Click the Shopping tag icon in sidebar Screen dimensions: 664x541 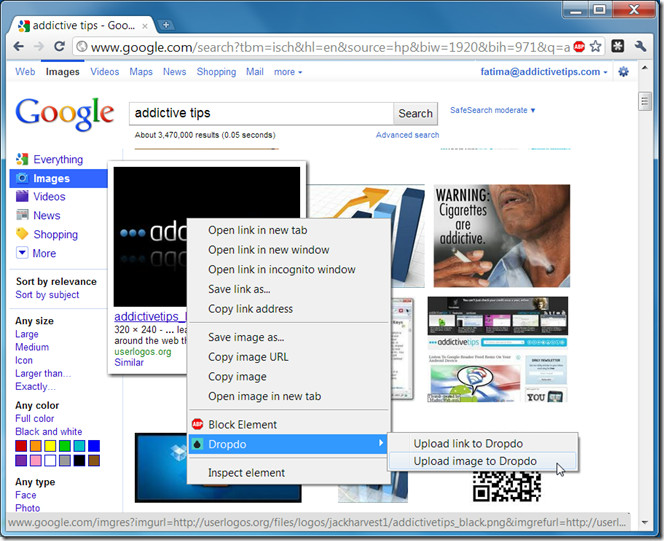point(22,234)
